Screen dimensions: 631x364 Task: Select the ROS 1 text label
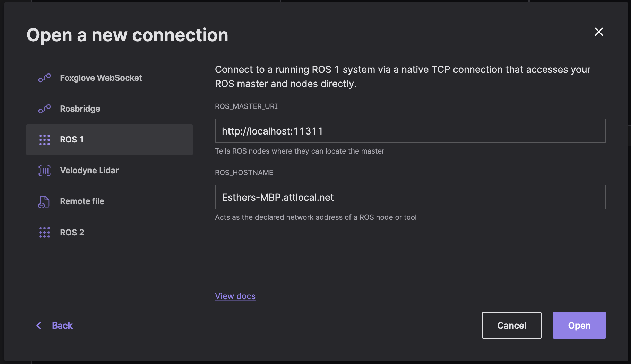tap(72, 140)
